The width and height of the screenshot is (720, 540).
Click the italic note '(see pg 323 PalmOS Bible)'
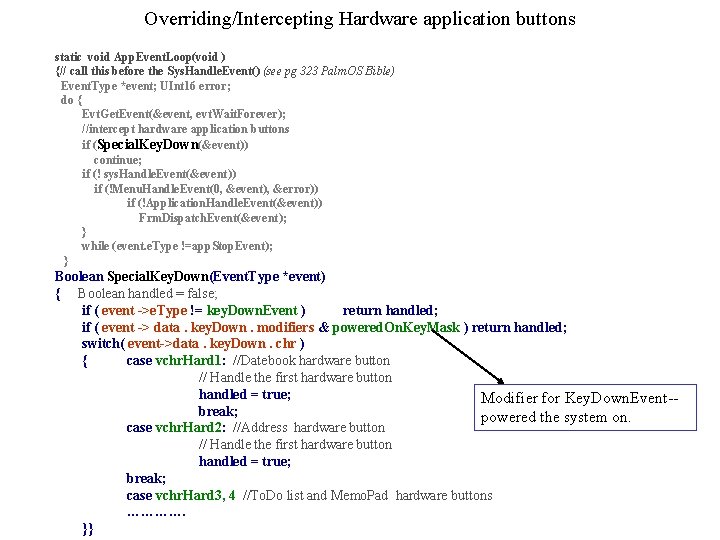tap(329, 71)
